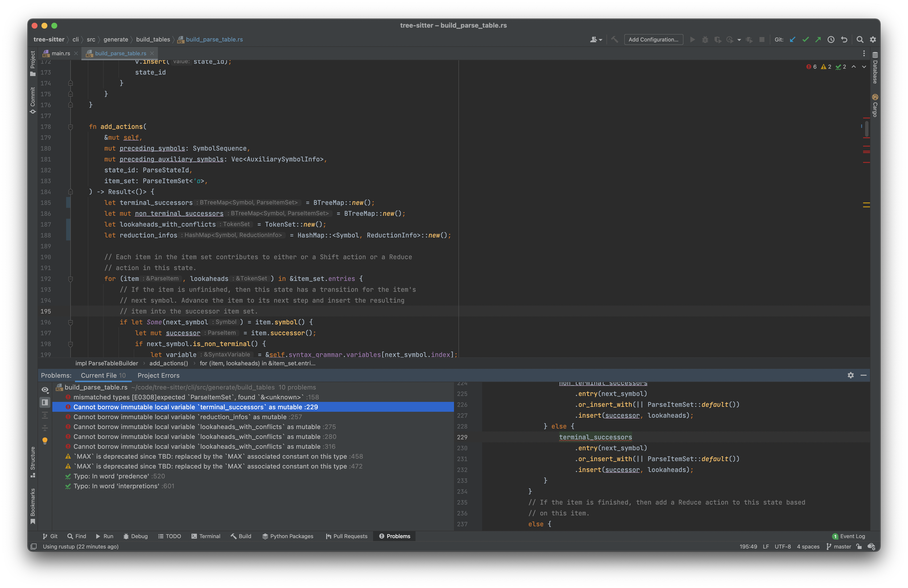Image resolution: width=908 pixels, height=588 pixels.
Task: Click the Add Configuration button
Action: (x=654, y=39)
